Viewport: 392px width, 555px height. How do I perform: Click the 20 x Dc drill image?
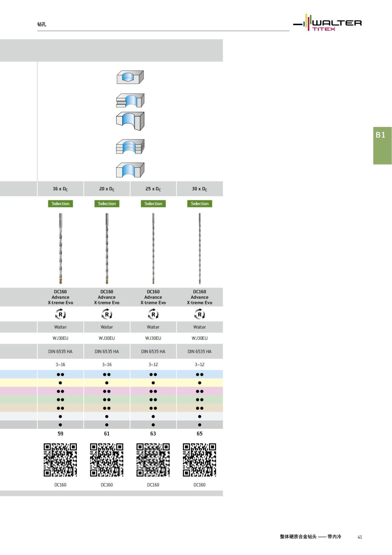pos(107,249)
